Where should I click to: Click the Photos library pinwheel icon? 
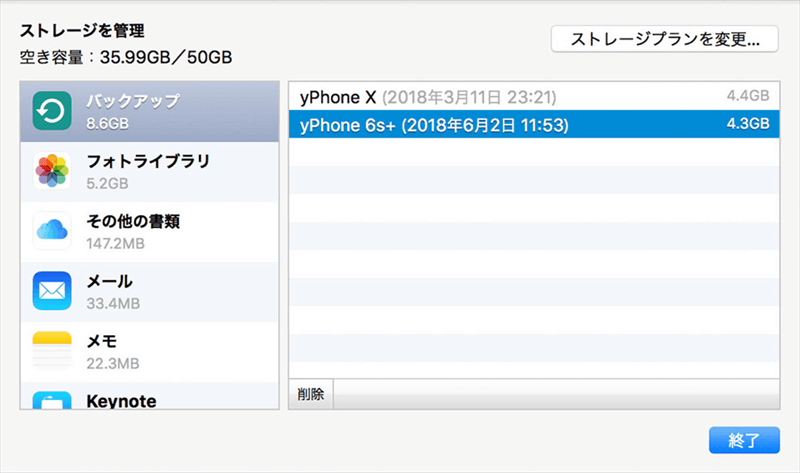tap(51, 171)
